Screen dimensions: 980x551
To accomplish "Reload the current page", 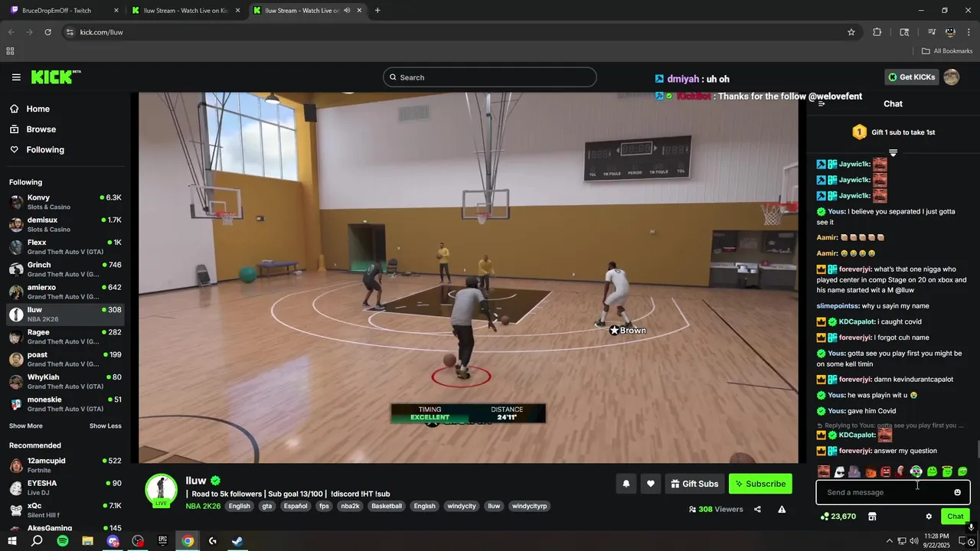I will click(47, 32).
